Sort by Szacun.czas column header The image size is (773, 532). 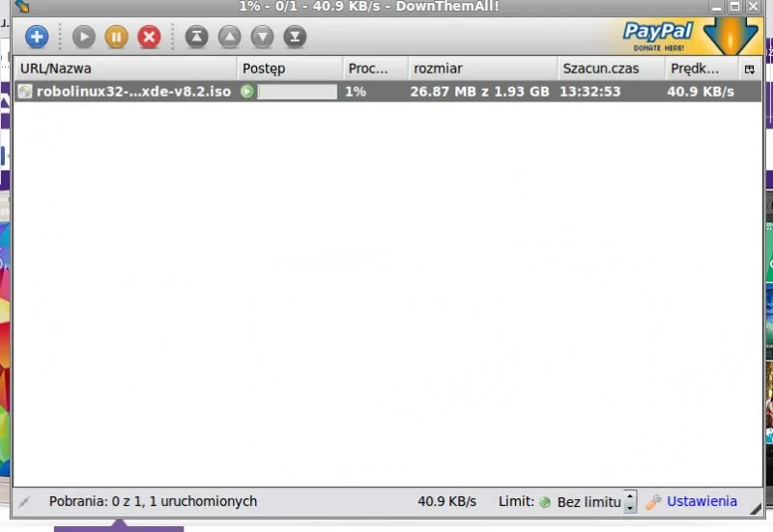pyautogui.click(x=612, y=69)
